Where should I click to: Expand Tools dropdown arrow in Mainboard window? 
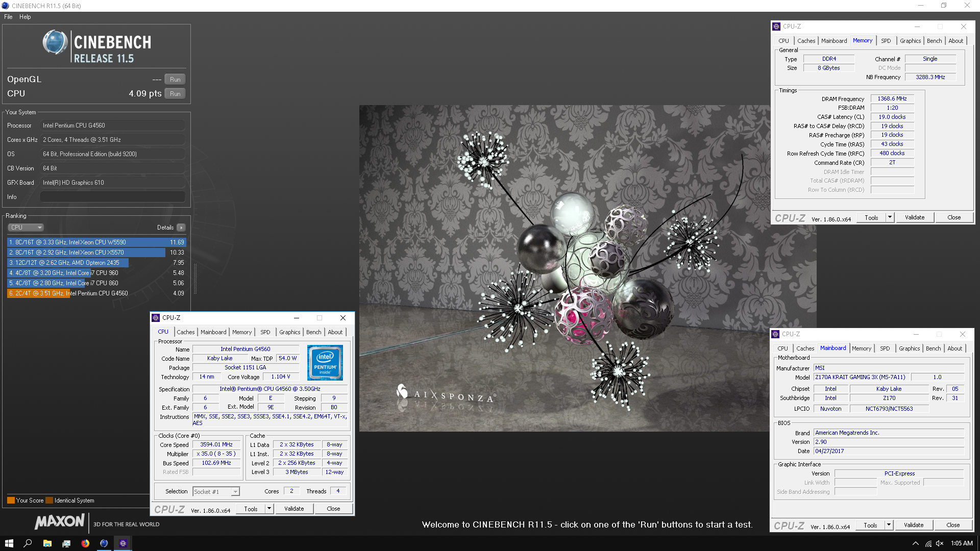889,525
